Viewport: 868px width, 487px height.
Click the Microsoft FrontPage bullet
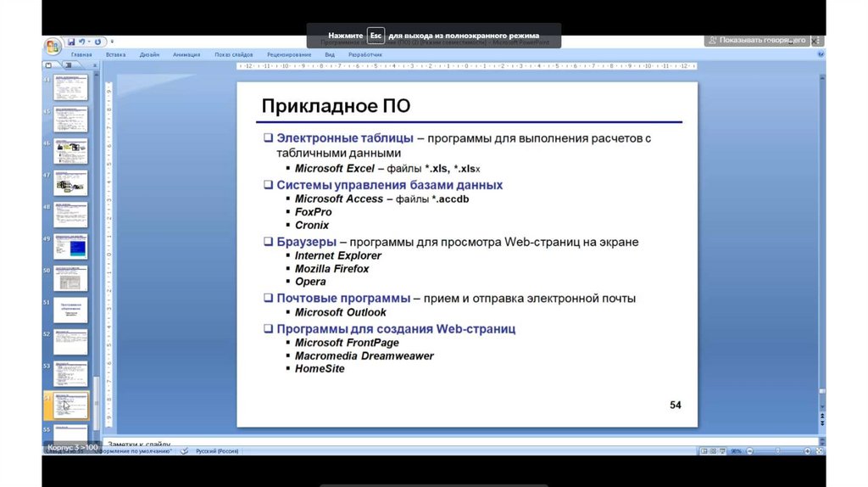click(347, 343)
